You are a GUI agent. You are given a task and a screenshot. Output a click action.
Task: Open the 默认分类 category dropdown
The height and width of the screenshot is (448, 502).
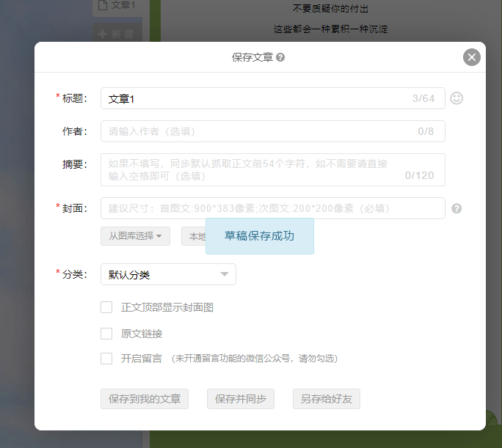pos(168,274)
